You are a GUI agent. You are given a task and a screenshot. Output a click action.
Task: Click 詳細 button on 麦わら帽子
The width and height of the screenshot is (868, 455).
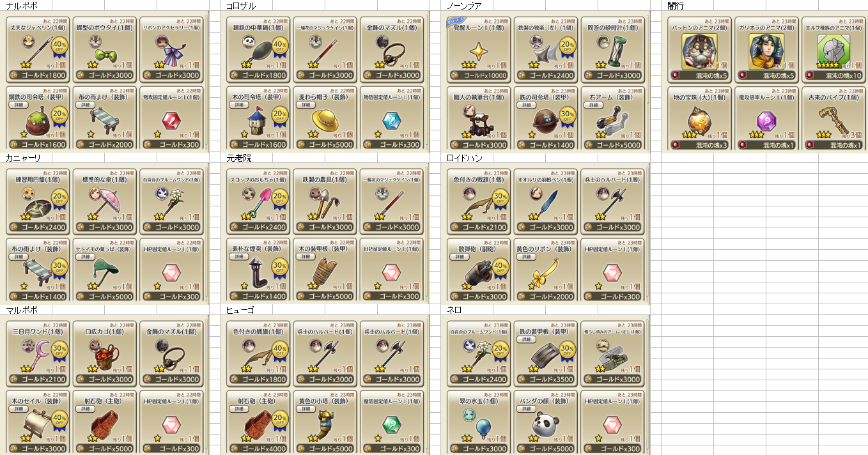tap(304, 104)
